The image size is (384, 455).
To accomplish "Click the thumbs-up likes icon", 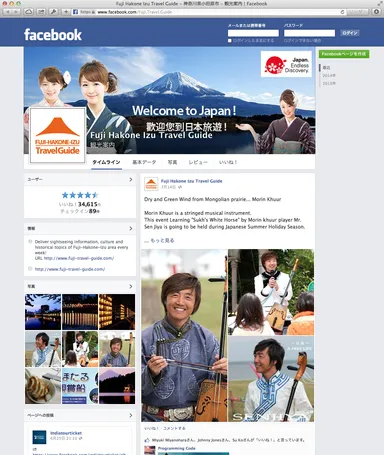I will [147, 440].
